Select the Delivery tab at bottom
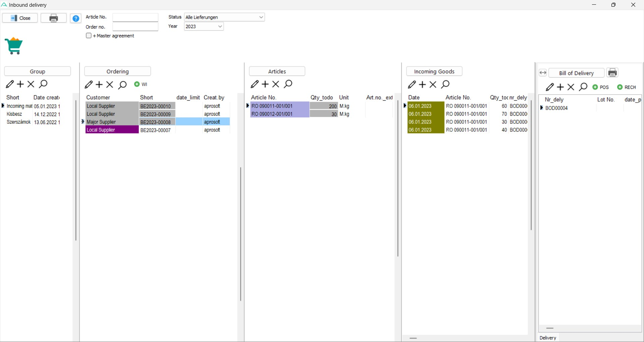 click(x=548, y=338)
